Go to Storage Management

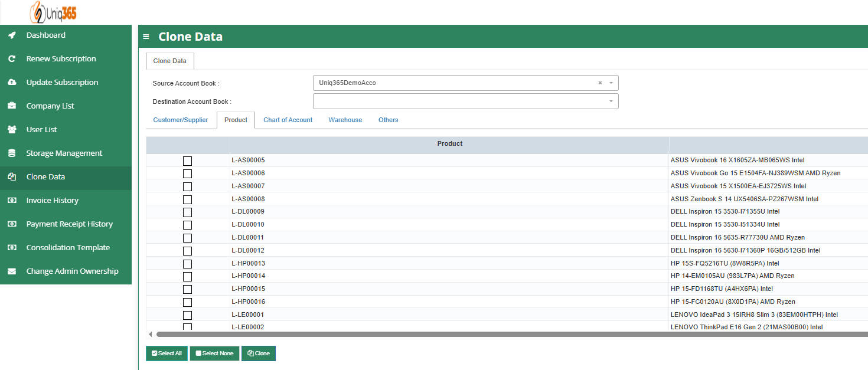(64, 153)
